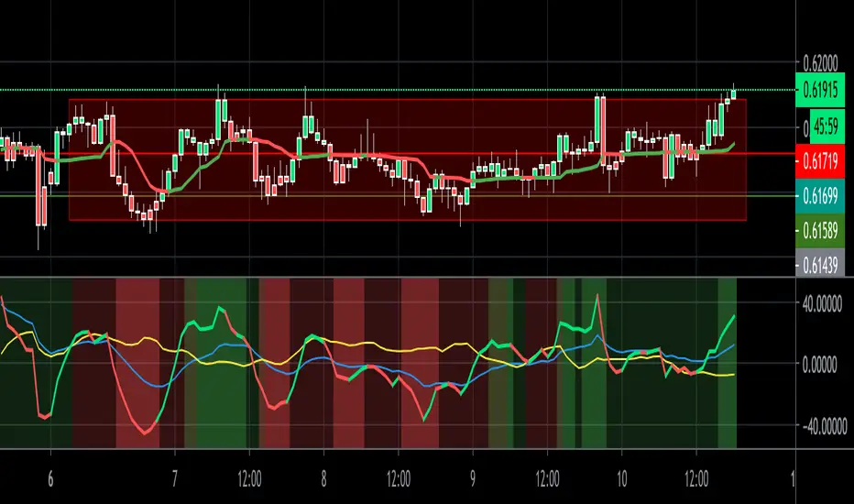Click the 12:00 label after date 10

(696, 479)
